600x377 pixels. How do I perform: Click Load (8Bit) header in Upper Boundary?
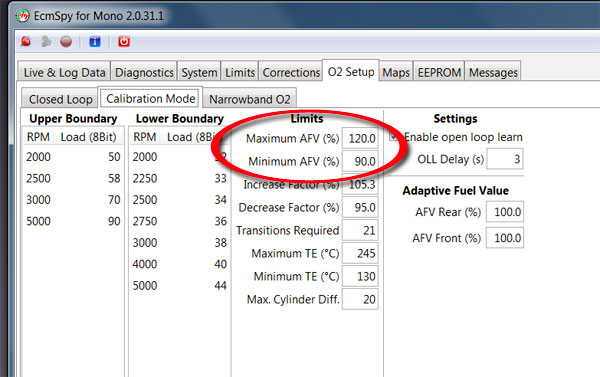88,137
